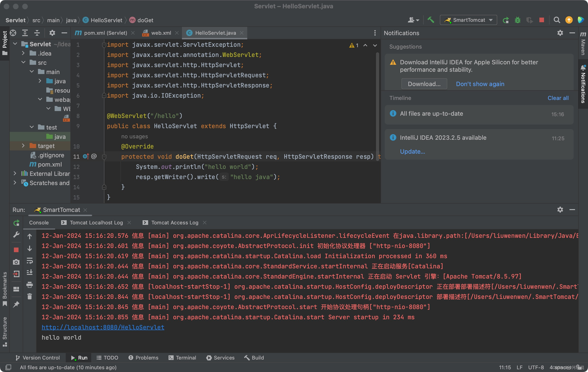
Task: Click the Download... button in notifications
Action: pyautogui.click(x=424, y=84)
